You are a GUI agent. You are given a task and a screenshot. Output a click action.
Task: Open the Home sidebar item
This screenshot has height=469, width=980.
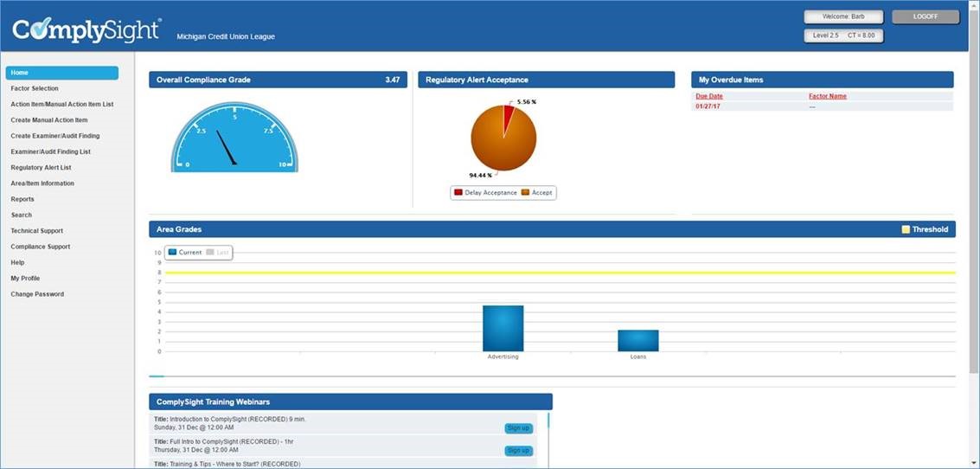(62, 74)
